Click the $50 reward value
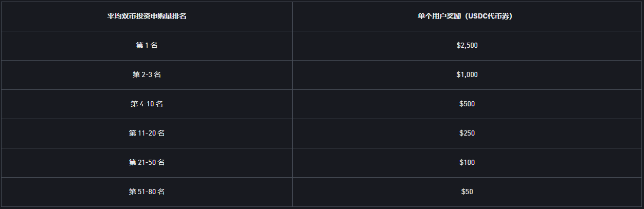 click(467, 192)
